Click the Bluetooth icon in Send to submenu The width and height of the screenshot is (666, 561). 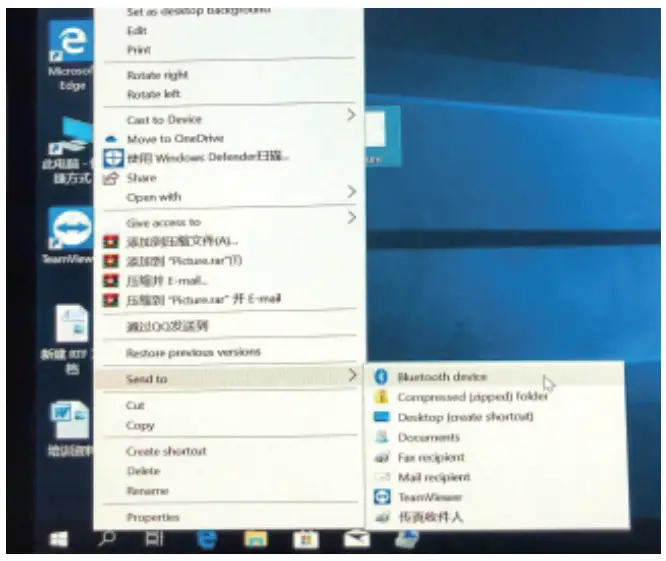tap(381, 376)
